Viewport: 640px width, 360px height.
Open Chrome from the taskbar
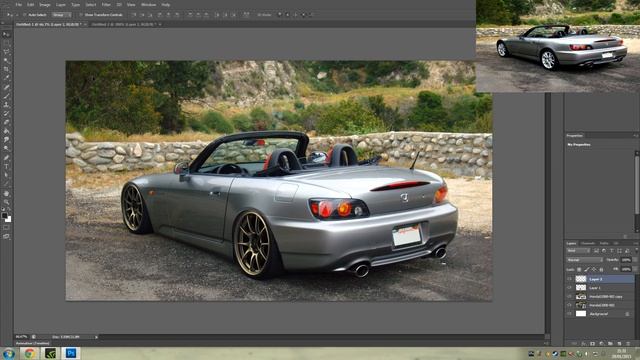(x=29, y=353)
